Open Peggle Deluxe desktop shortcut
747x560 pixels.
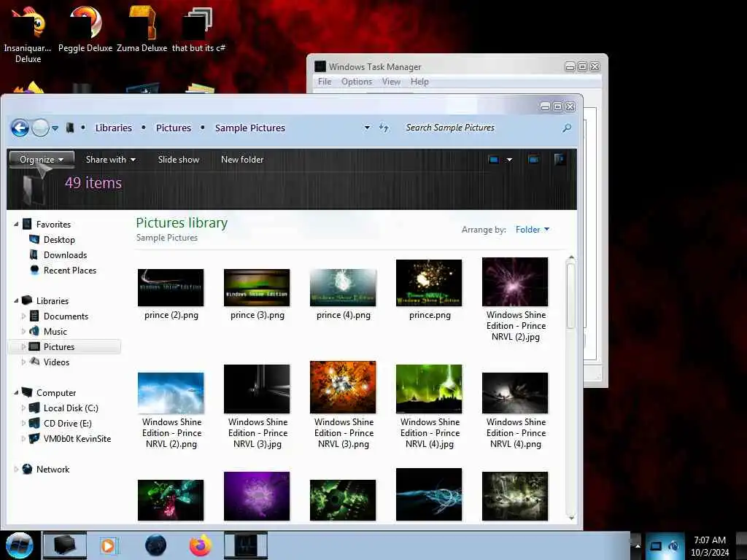85,29
